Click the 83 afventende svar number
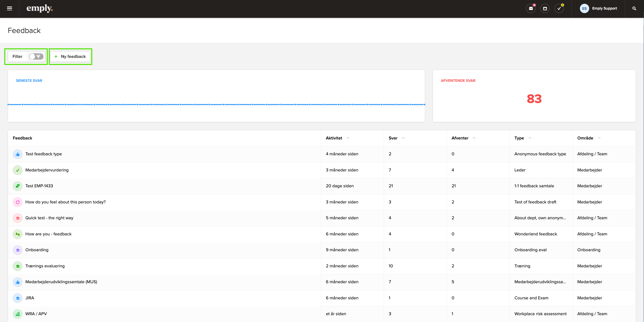Screen dimensions: 644x322 pos(534,99)
